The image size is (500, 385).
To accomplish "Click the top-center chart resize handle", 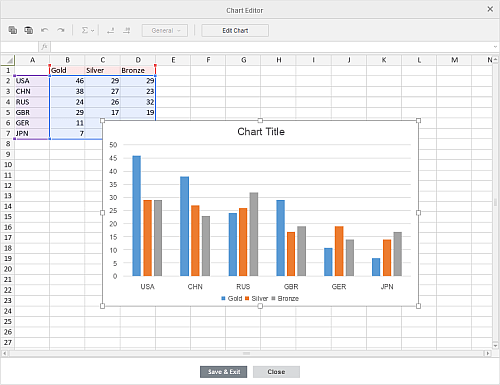I will (260, 121).
